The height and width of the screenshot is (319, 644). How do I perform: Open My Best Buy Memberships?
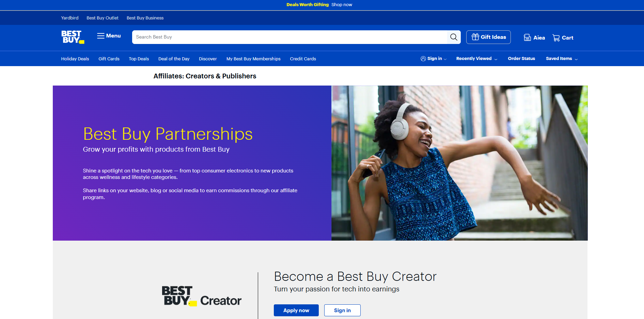(253, 59)
